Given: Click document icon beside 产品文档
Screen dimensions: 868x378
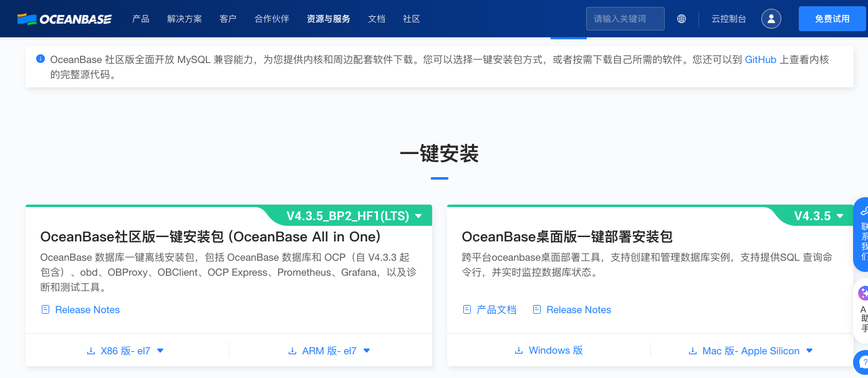Looking at the screenshot, I should click(x=467, y=309).
